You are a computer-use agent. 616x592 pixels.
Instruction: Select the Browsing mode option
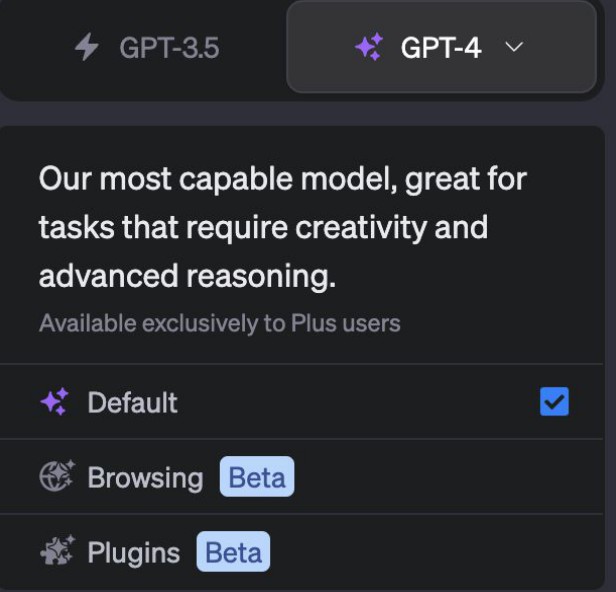(x=145, y=477)
